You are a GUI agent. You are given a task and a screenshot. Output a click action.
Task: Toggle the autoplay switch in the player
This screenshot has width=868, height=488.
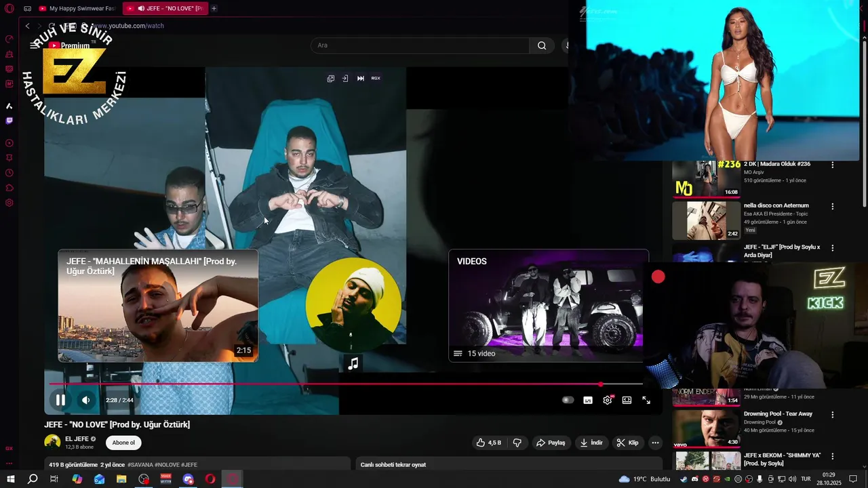568,400
